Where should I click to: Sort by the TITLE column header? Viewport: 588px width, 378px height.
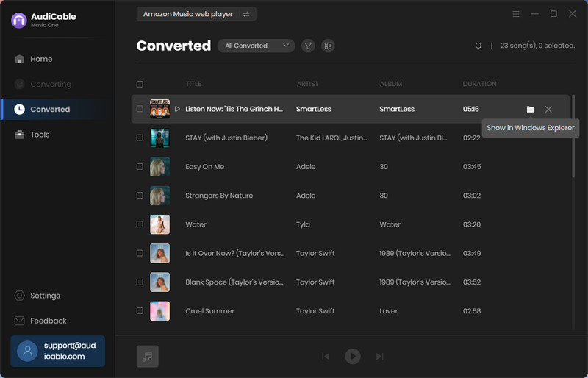193,84
